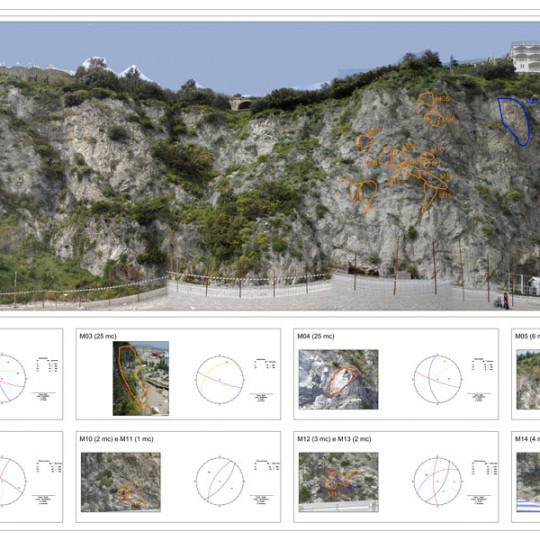
Task: Select the stereonet plot in the M04 panel
Action: click(x=438, y=379)
